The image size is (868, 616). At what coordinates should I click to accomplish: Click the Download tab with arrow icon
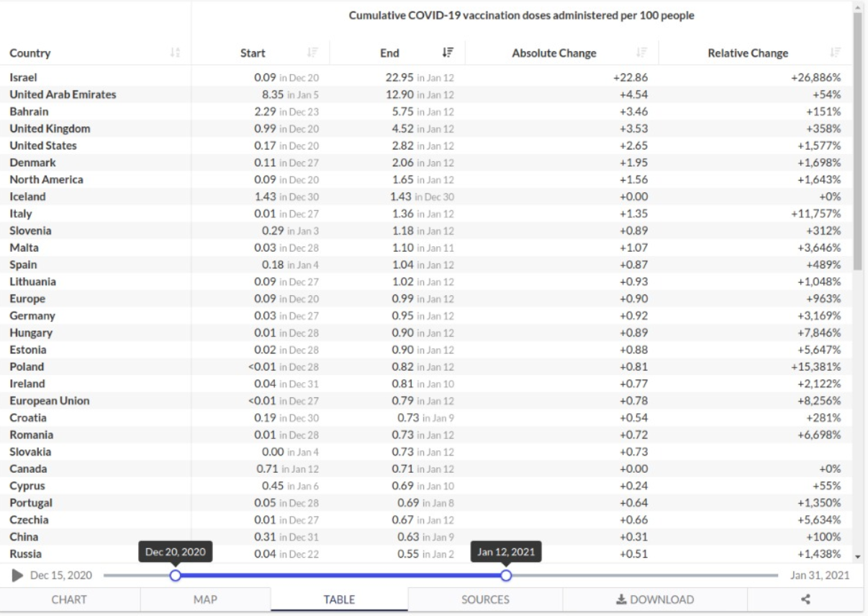[x=654, y=599]
